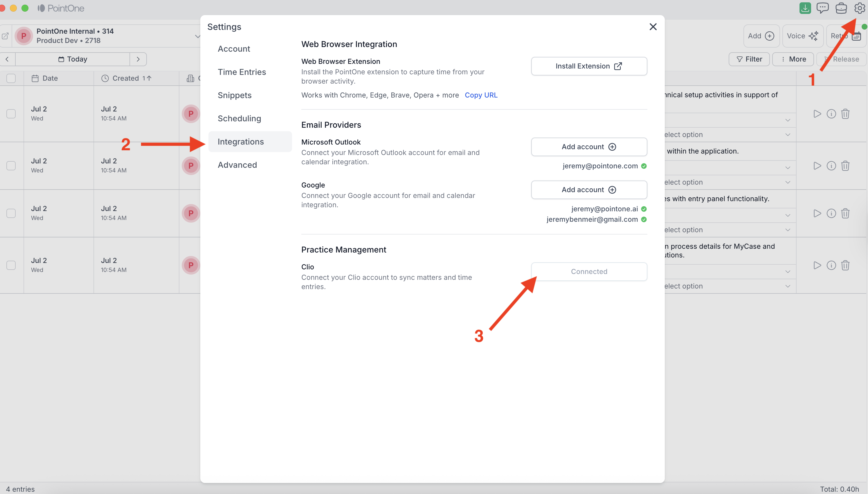Screen dimensions: 868x494
Task: Switch to the Time Entries settings tab
Action: 242,72
